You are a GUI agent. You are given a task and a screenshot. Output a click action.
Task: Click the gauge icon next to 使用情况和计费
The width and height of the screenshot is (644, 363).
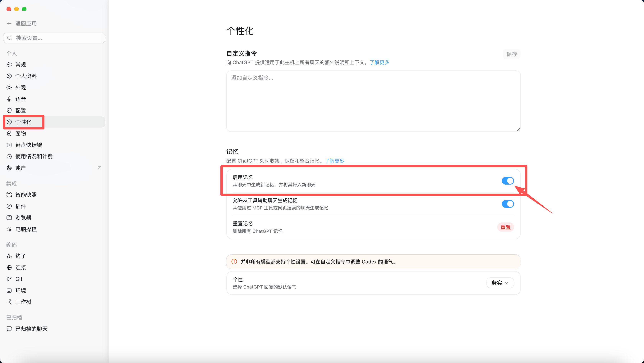pyautogui.click(x=9, y=156)
